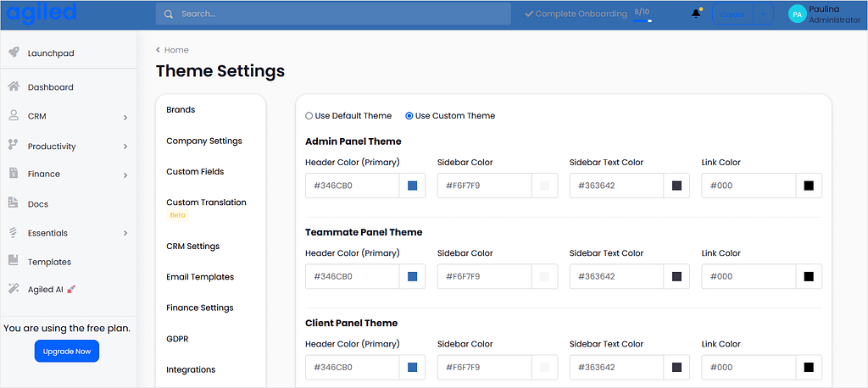
Task: Open Client Panel Sidebar Text Color swatch
Action: (x=676, y=367)
